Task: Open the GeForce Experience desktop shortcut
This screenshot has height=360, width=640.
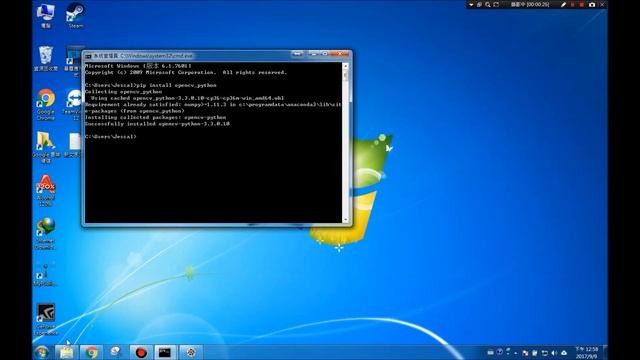Action: (x=46, y=319)
